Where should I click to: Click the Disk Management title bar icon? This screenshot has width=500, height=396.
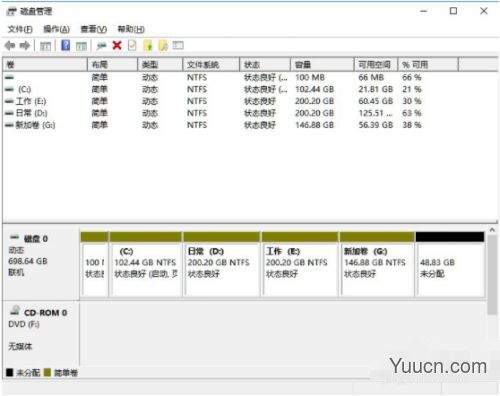click(x=12, y=12)
